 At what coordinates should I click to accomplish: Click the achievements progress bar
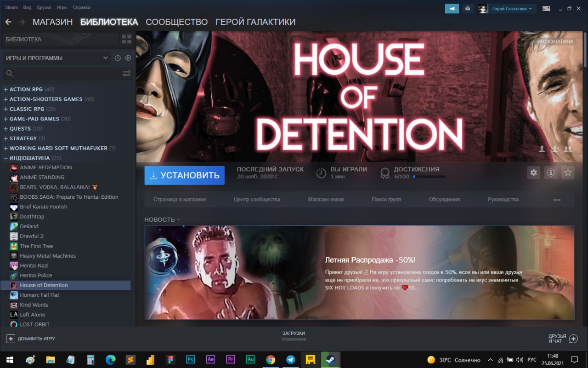[x=429, y=177]
